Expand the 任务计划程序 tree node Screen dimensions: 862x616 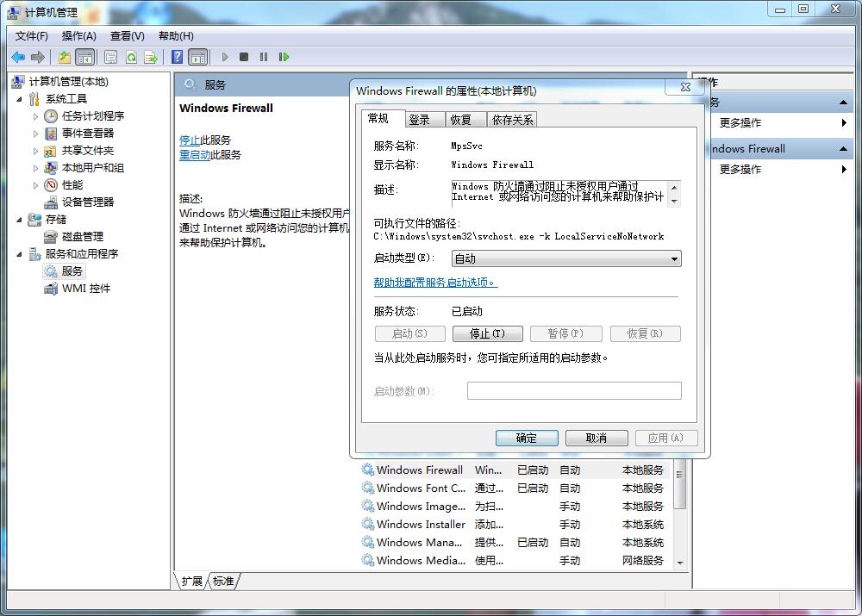pos(35,116)
